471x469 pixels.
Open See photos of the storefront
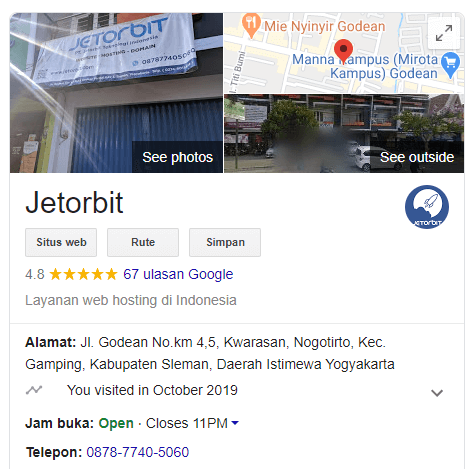coord(178,157)
